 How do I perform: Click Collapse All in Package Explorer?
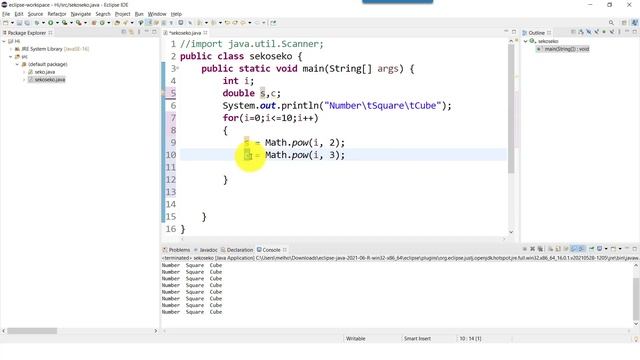[124, 32]
